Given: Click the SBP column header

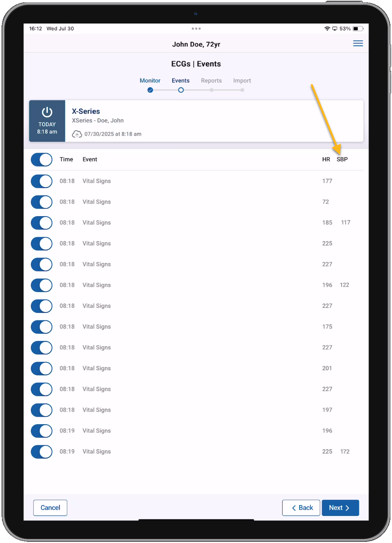Looking at the screenshot, I should point(342,159).
